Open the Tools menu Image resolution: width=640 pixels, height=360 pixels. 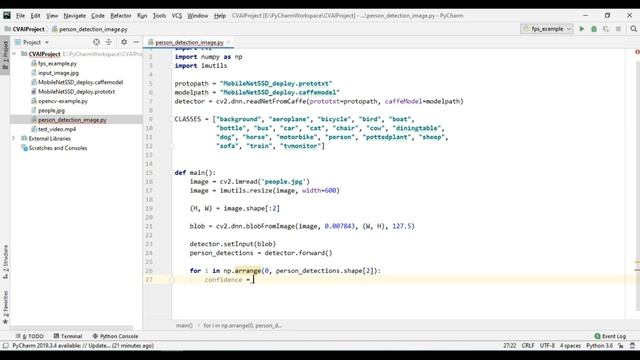coord(159,16)
